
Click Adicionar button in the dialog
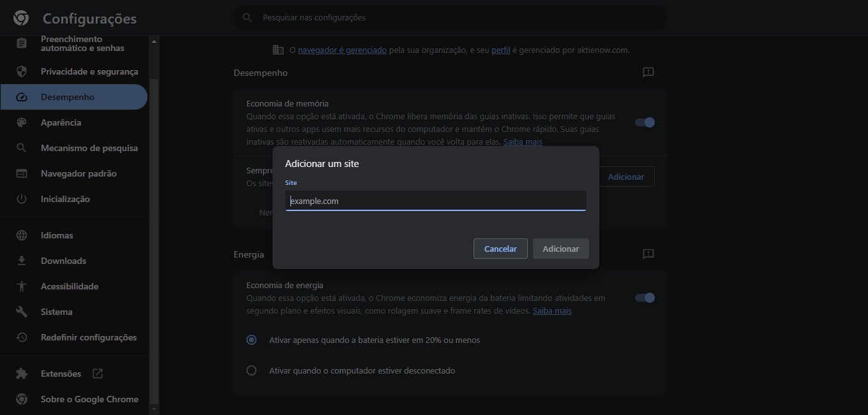[x=560, y=249]
